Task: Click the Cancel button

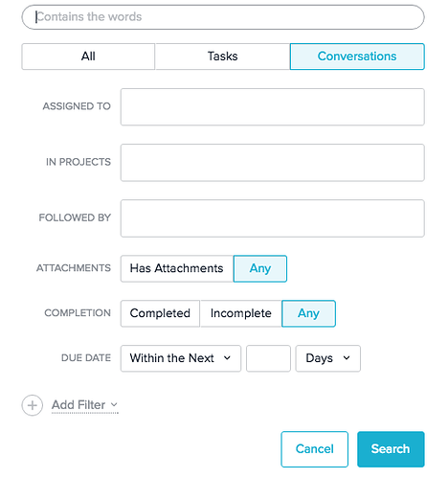Action: point(315,449)
